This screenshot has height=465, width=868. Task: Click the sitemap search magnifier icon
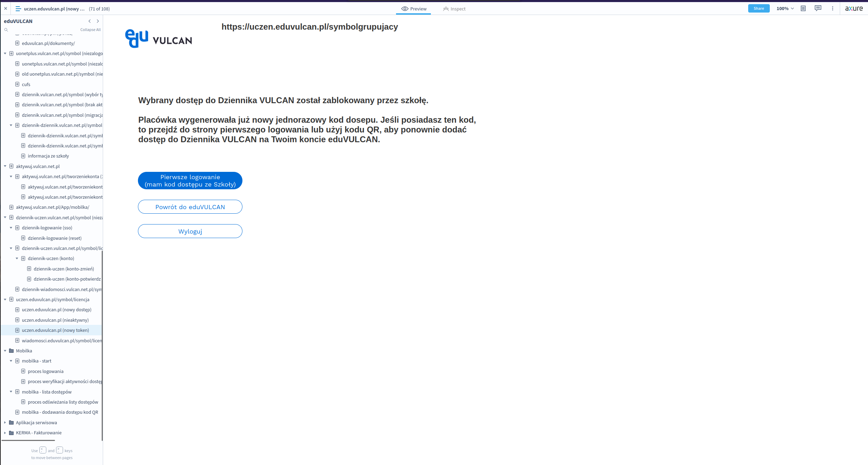[6, 30]
